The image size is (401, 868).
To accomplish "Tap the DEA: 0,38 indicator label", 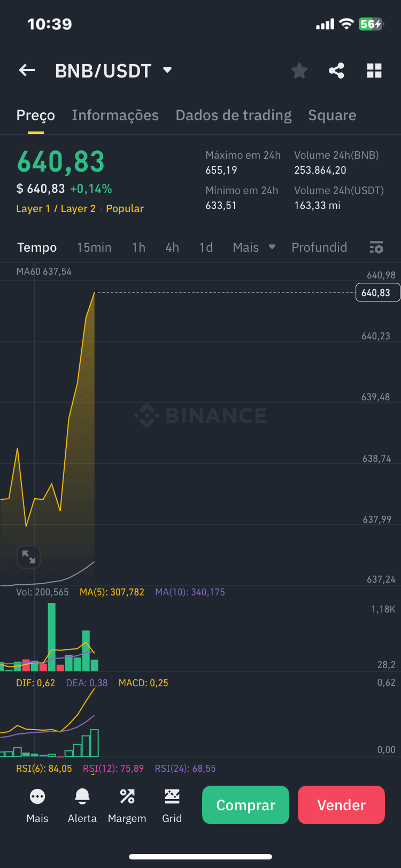I will pos(87,683).
